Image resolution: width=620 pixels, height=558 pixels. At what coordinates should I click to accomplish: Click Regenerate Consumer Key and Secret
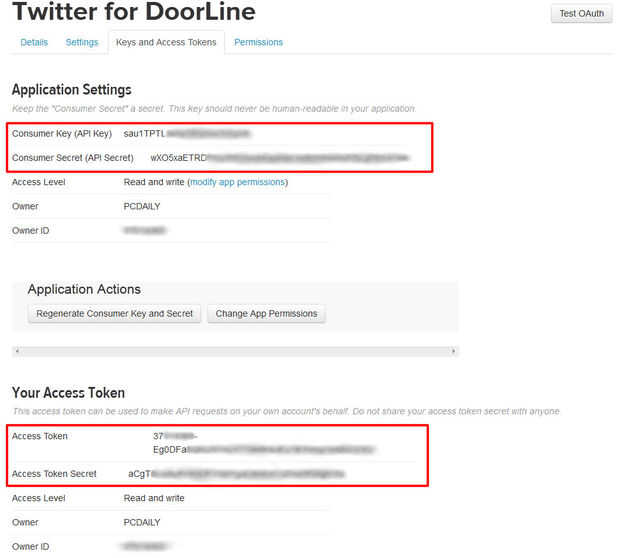point(115,313)
